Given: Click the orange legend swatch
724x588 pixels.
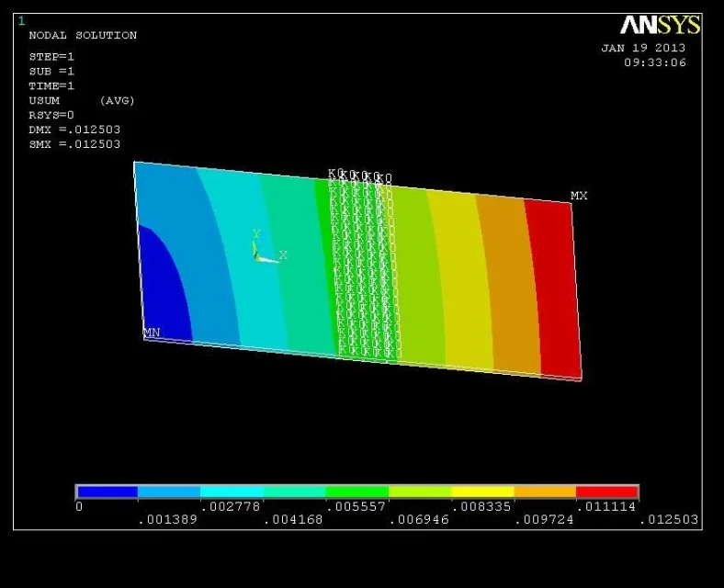Looking at the screenshot, I should point(545,492).
